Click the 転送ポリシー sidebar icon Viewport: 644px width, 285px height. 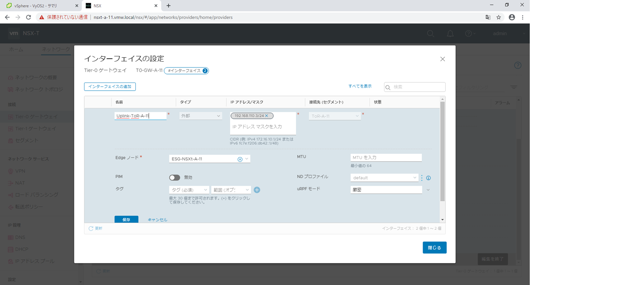[11, 207]
